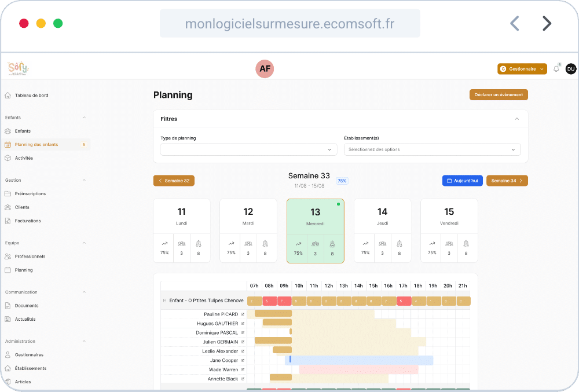
Task: Jump to today with Aujourd'hui button
Action: [x=462, y=181]
